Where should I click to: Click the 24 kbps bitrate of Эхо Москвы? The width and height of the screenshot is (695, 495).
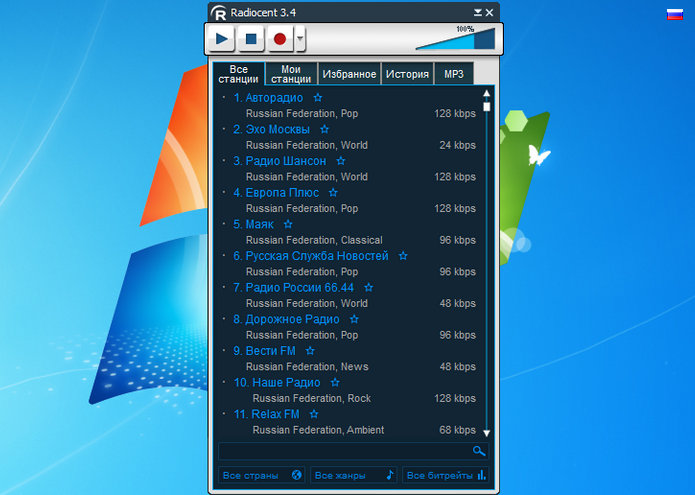pos(457,145)
